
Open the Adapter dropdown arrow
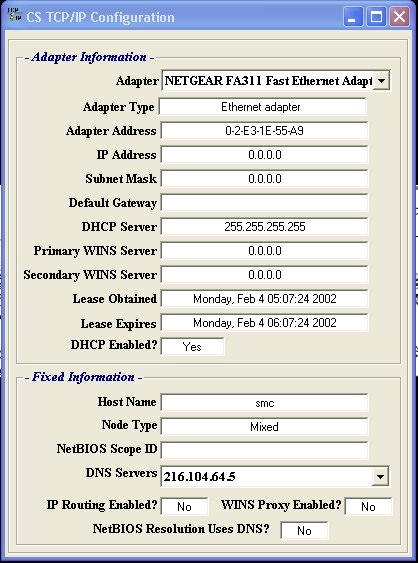tap(381, 81)
